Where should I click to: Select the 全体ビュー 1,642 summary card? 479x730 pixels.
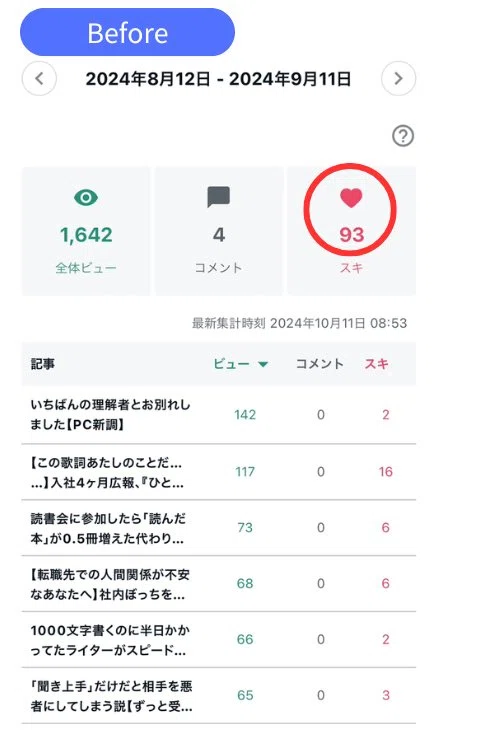[x=86, y=231]
